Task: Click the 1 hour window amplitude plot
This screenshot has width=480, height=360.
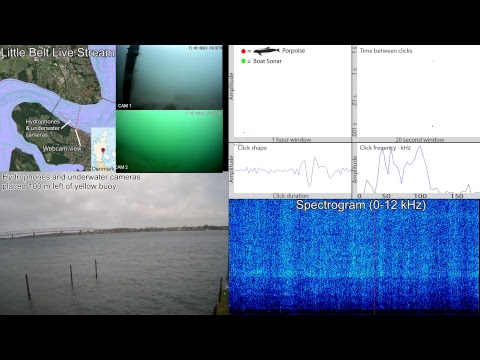Action: [292, 92]
